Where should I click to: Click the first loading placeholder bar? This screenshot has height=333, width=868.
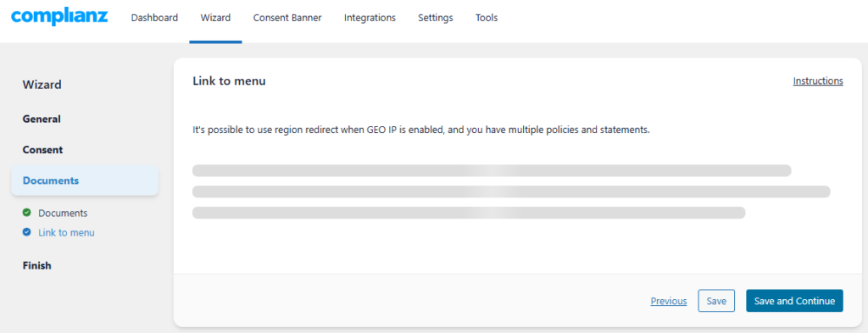(492, 170)
